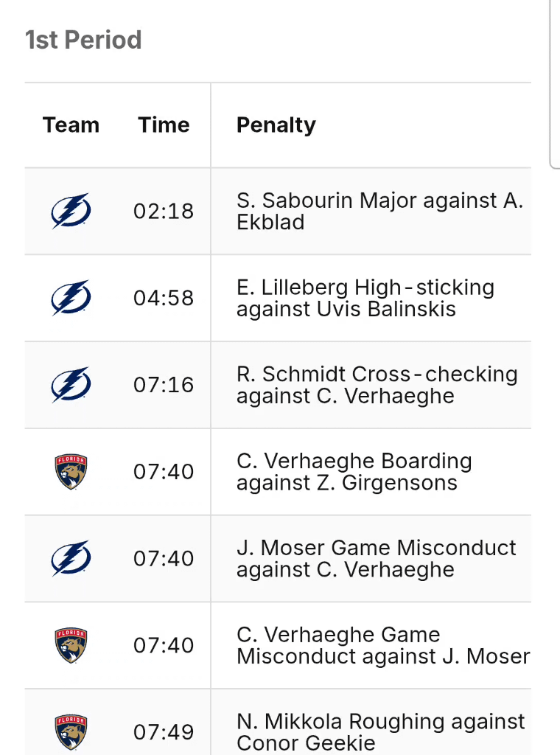Select the J. Moser Game Misconduct entry
This screenshot has height=755, width=560.
pos(376,559)
